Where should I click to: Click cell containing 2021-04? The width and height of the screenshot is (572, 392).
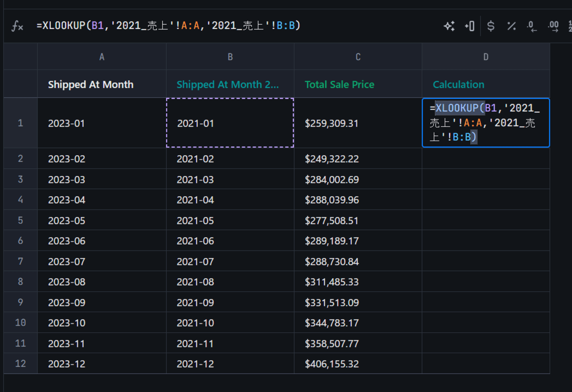tap(230, 199)
